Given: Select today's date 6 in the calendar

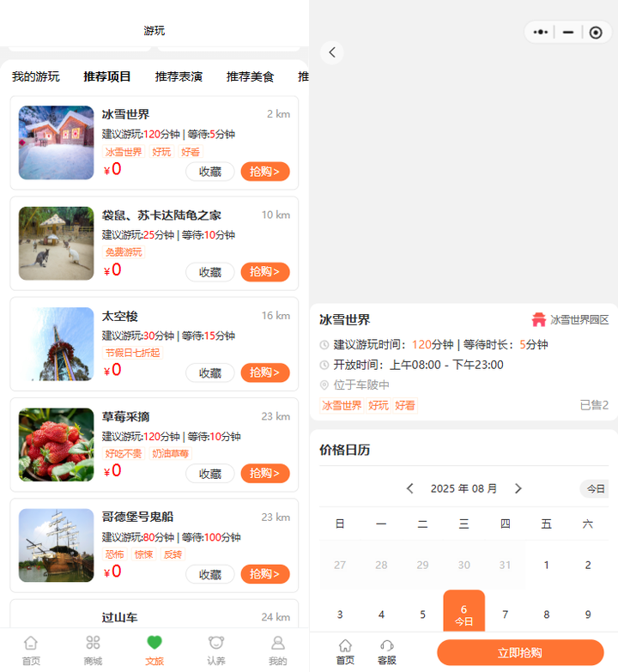Looking at the screenshot, I should [463, 611].
